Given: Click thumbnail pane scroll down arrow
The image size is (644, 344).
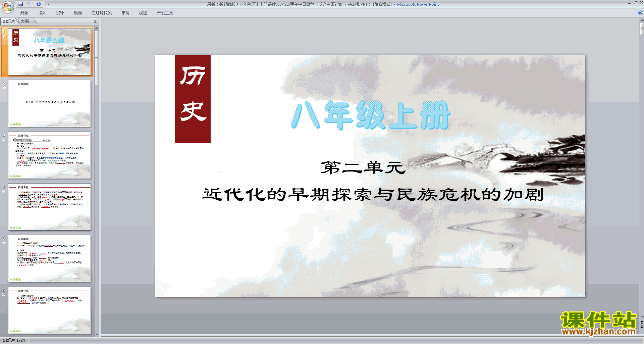Looking at the screenshot, I should 97,334.
